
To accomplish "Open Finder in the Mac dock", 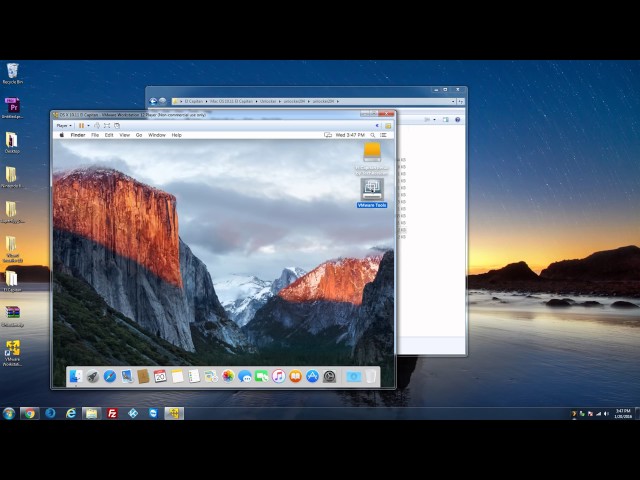I will (x=76, y=376).
